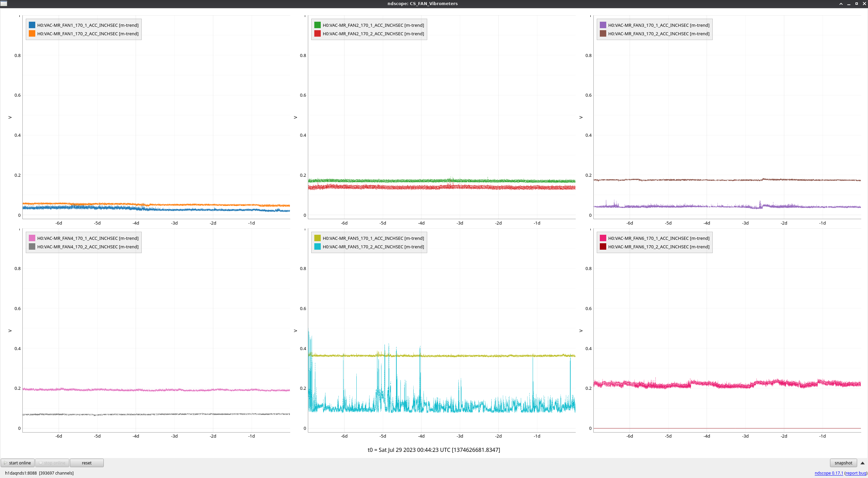Click the green FAN2_170_1 legend icon

point(317,25)
